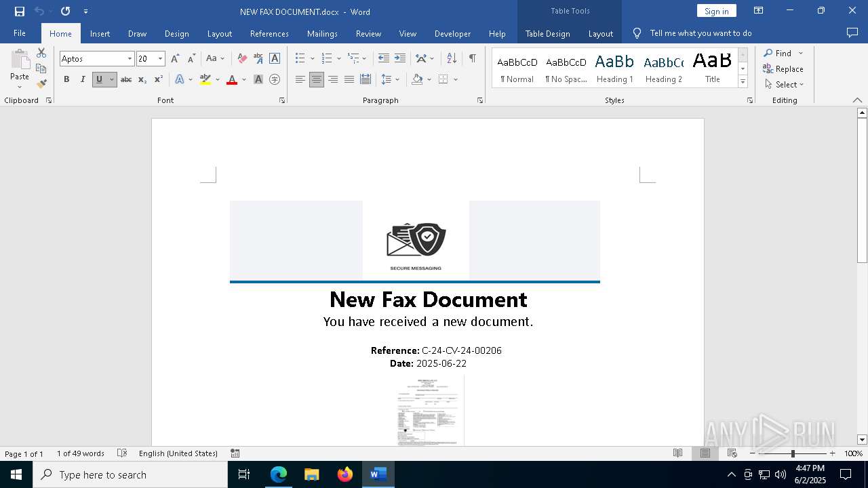
Task: Open the font size dropdown
Action: [160, 59]
